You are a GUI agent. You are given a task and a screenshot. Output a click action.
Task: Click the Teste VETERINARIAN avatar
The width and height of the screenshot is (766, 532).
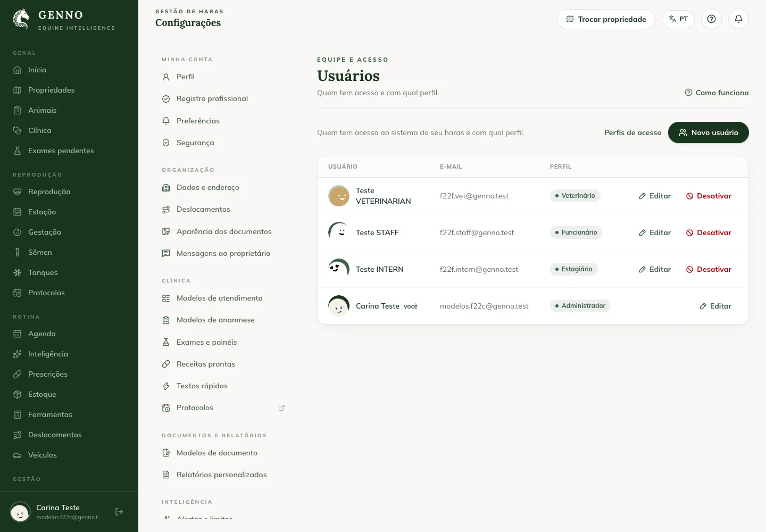point(339,196)
